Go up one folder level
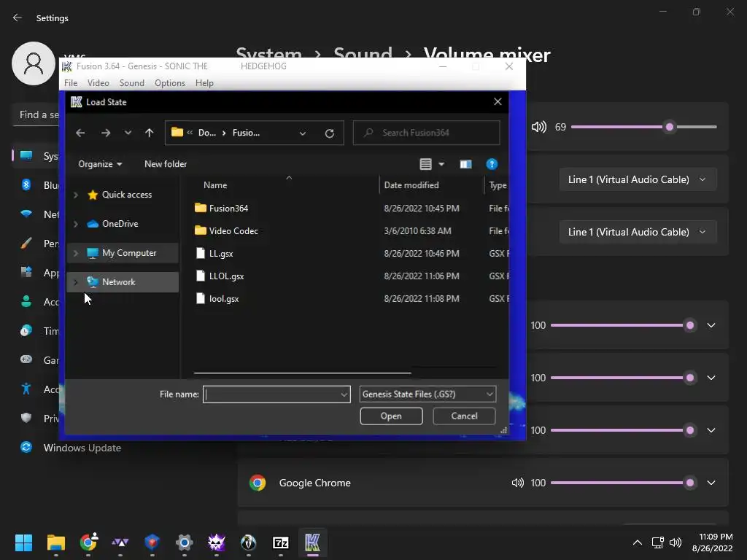Image resolution: width=747 pixels, height=560 pixels. click(149, 133)
